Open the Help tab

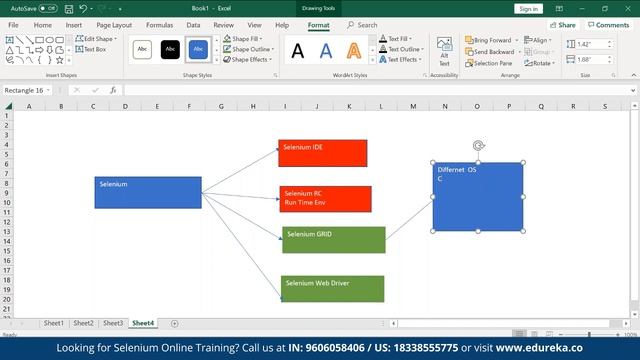[x=282, y=25]
